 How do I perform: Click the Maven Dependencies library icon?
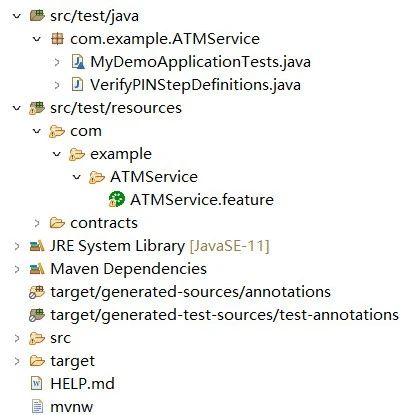tap(37, 269)
